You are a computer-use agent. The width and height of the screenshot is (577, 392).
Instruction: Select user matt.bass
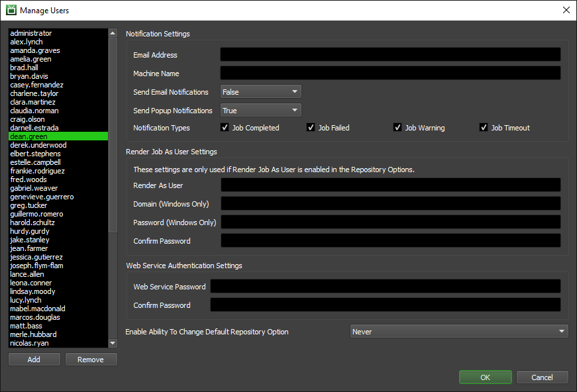click(58, 326)
